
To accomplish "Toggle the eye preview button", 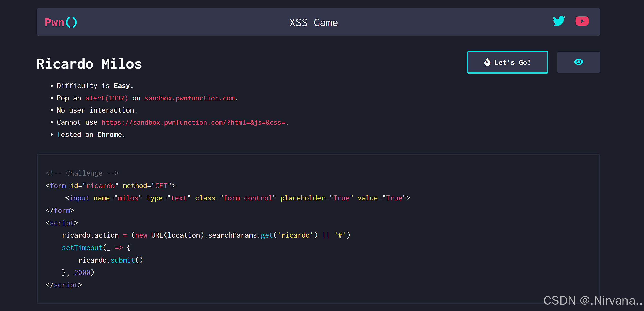I will pos(579,62).
